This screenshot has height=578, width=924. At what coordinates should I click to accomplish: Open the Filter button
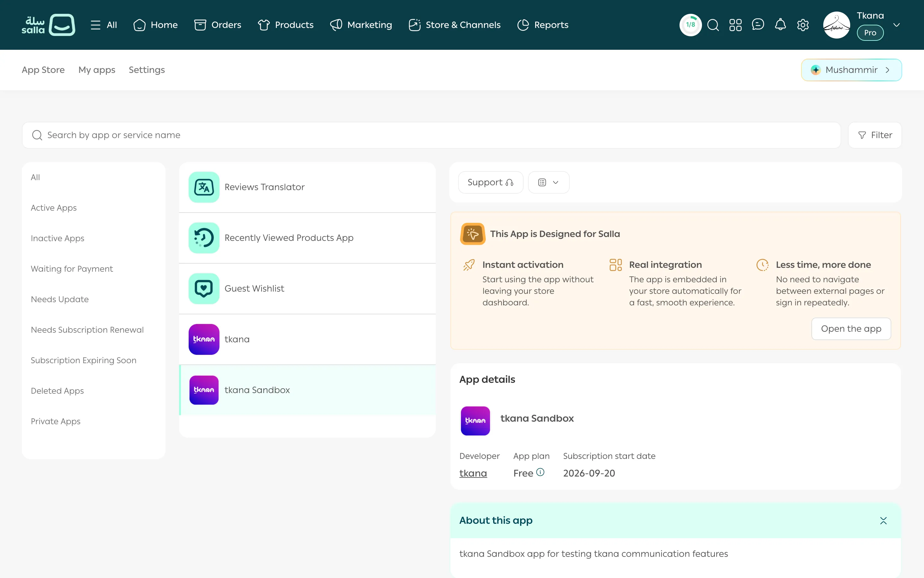tap(875, 135)
